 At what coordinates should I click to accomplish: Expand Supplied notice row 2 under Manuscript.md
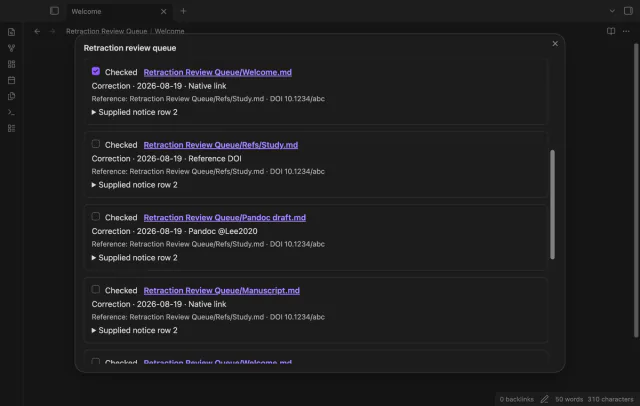pos(135,331)
